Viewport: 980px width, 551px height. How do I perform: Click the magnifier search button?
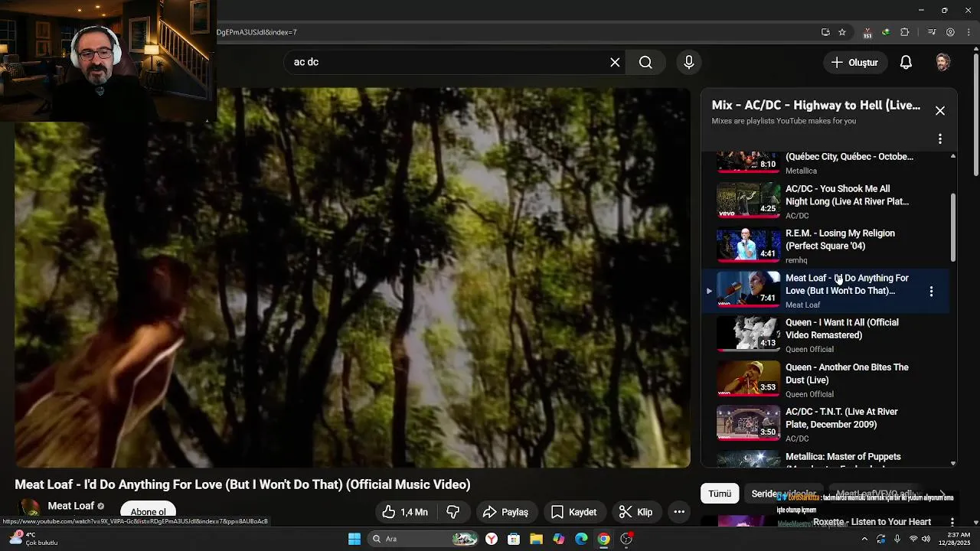[x=645, y=63]
